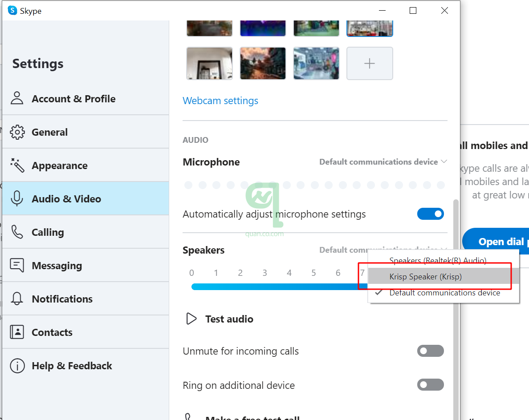Click Open dial pad button behind settings

(x=496, y=241)
